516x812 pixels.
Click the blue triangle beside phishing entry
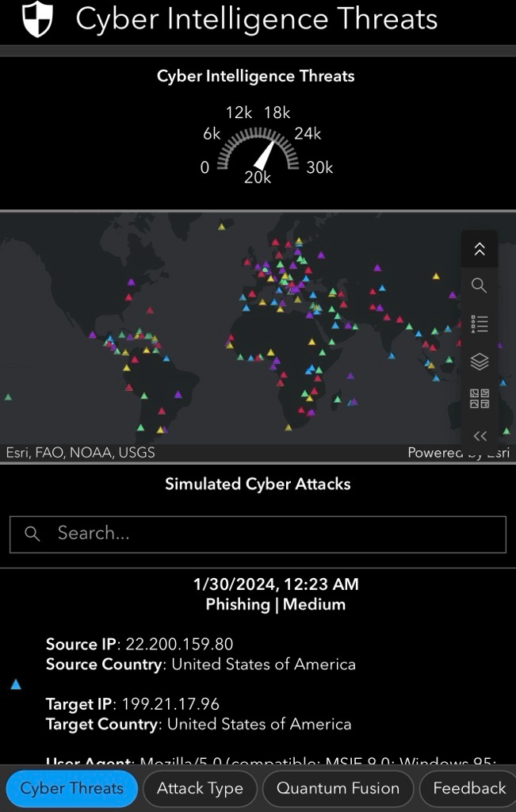click(x=16, y=684)
